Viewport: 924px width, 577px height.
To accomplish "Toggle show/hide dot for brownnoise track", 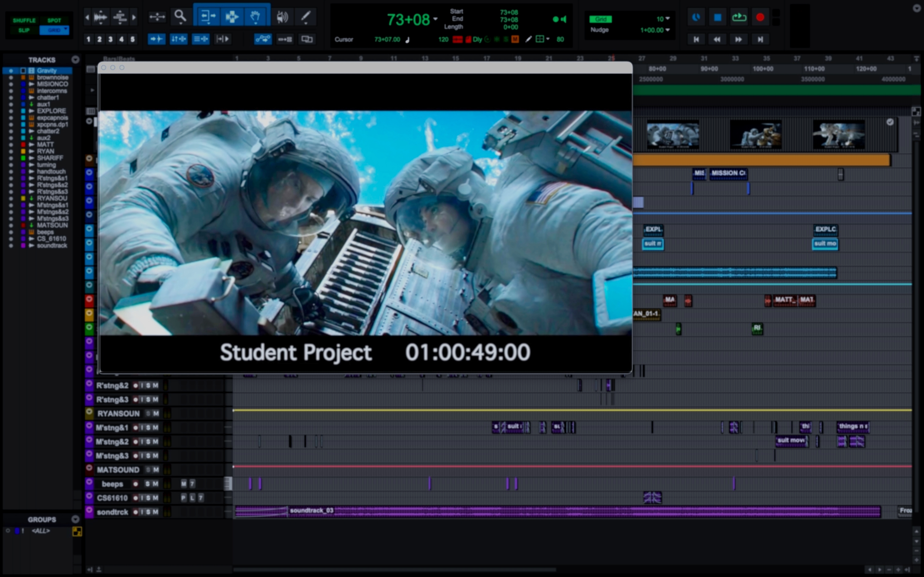I will click(11, 77).
